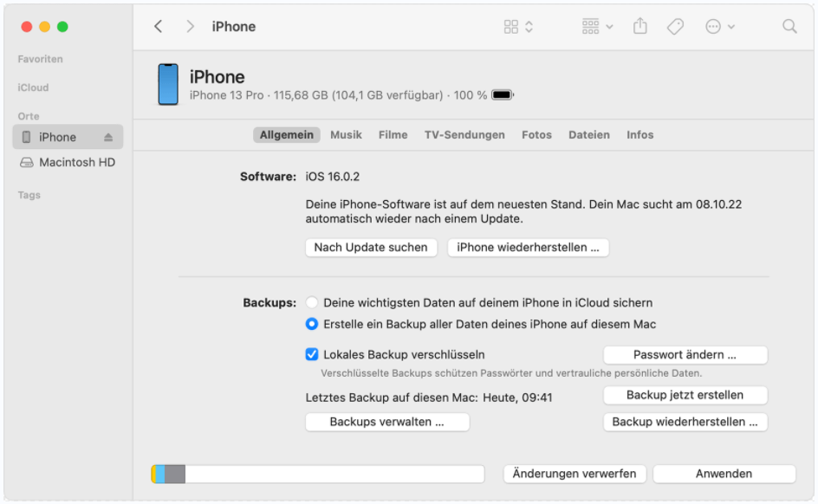
Task: Switch to the Musik tab
Action: click(346, 135)
